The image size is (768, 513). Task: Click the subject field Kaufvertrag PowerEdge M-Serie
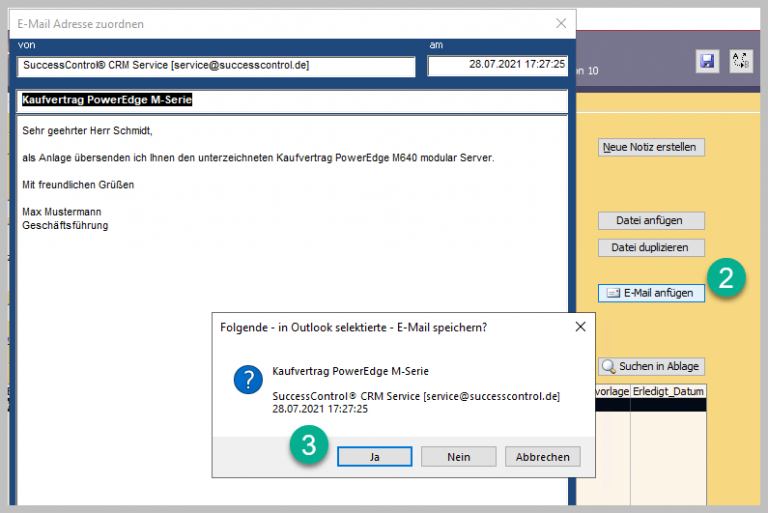click(292, 101)
